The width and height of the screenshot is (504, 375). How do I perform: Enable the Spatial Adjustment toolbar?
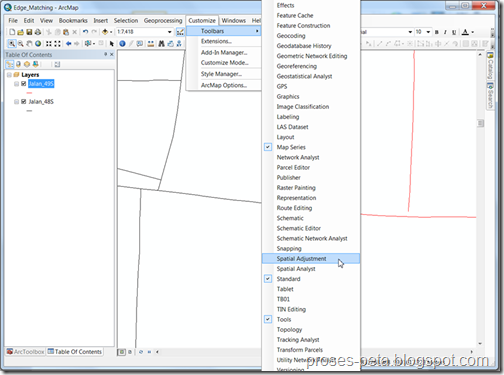coord(311,258)
